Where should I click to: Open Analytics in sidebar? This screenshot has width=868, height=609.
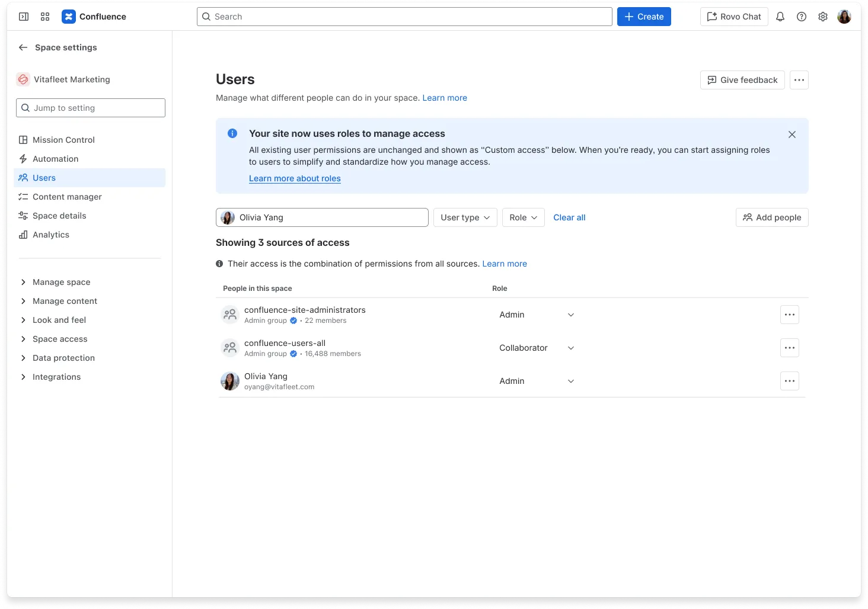(90, 235)
